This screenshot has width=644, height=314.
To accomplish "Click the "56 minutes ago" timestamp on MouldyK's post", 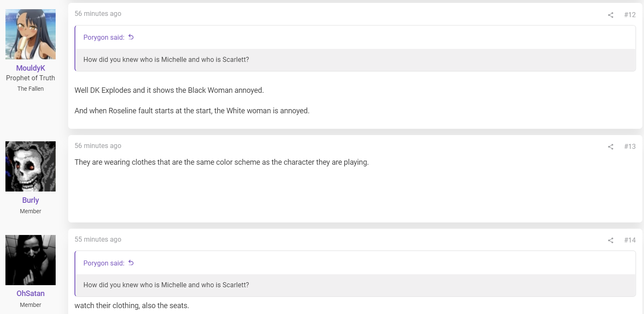I will pyautogui.click(x=98, y=13).
